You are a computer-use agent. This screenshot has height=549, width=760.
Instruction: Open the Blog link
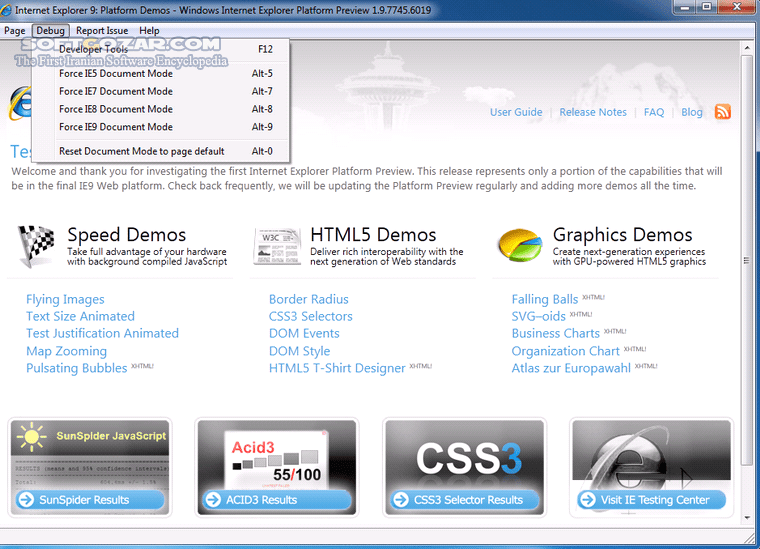point(692,112)
